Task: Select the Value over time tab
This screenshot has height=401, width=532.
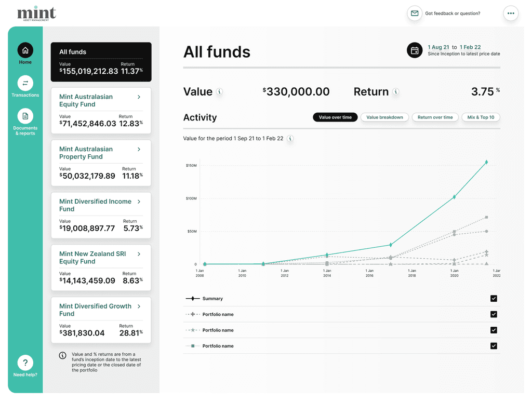Action: tap(335, 117)
